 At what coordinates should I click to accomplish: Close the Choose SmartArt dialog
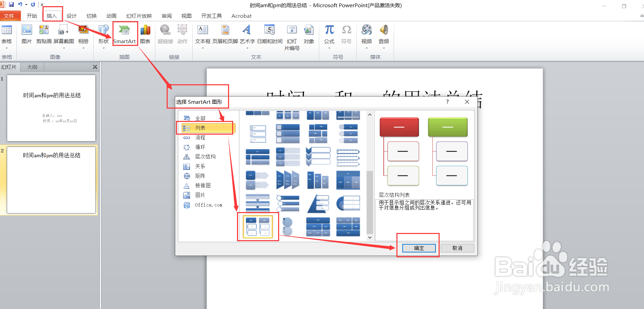click(467, 102)
